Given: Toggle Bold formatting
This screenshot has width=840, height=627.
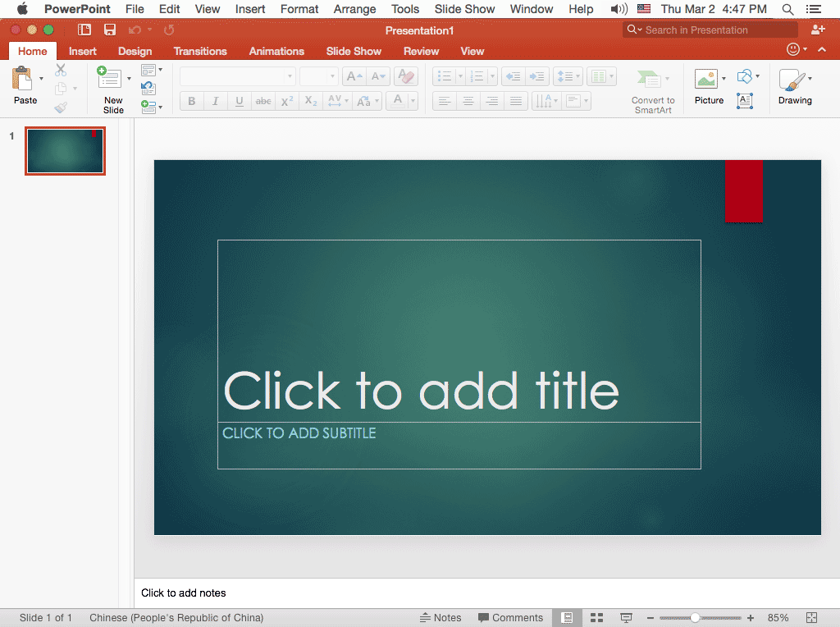Looking at the screenshot, I should point(192,101).
